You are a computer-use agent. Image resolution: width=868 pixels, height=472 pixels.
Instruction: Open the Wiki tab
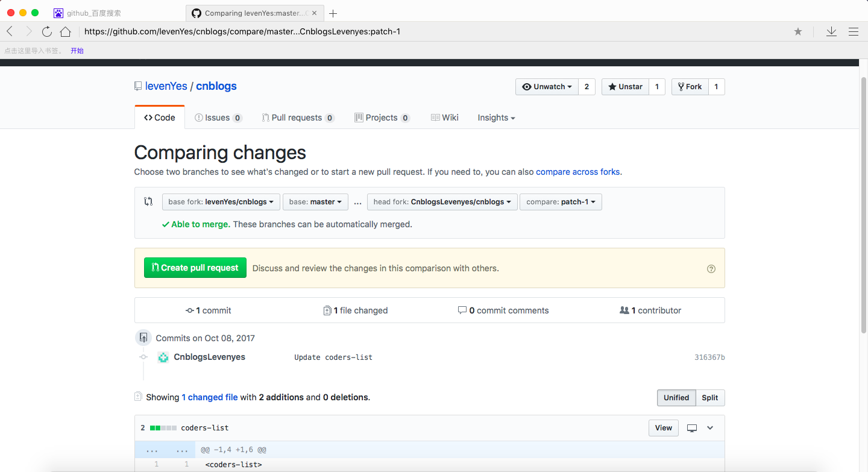pyautogui.click(x=445, y=118)
